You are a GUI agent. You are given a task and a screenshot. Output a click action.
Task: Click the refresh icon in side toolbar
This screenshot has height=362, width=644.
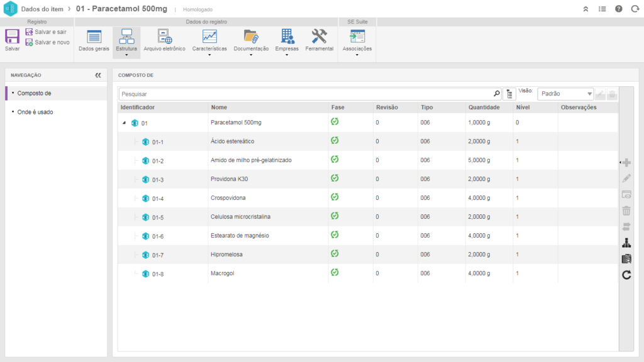[x=626, y=275]
